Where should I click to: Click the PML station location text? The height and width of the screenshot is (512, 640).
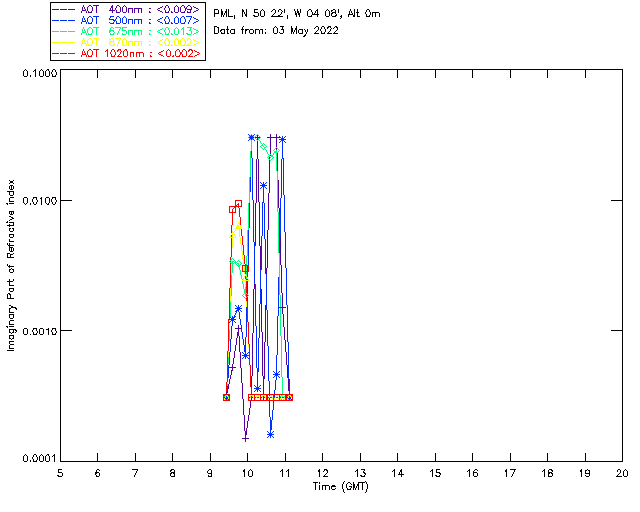pos(297,14)
